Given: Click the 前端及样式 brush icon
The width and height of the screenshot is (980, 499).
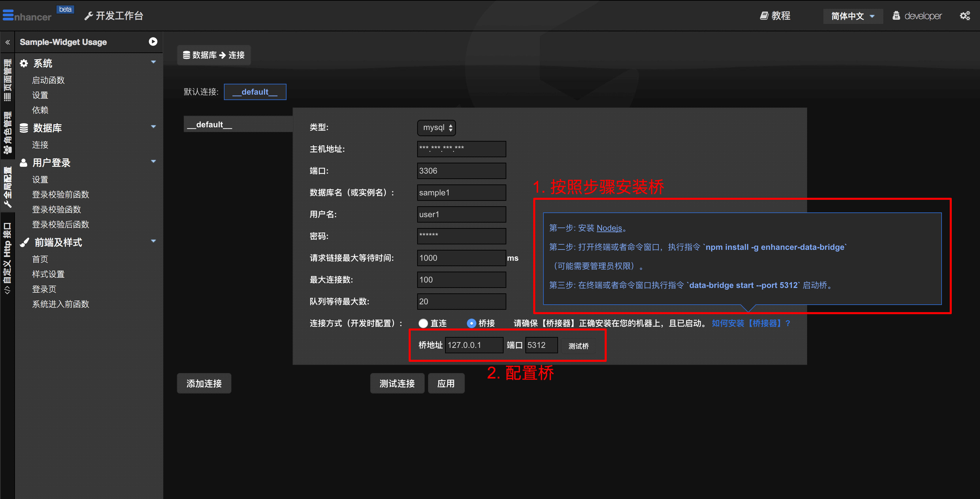Looking at the screenshot, I should pos(24,242).
